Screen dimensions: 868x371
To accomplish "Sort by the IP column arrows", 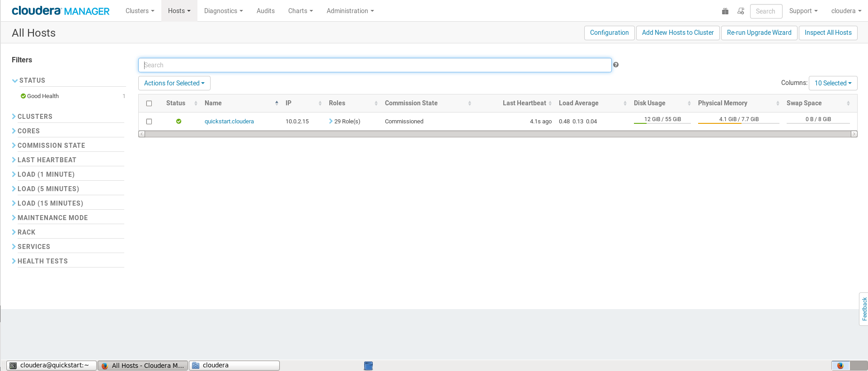I will [320, 103].
